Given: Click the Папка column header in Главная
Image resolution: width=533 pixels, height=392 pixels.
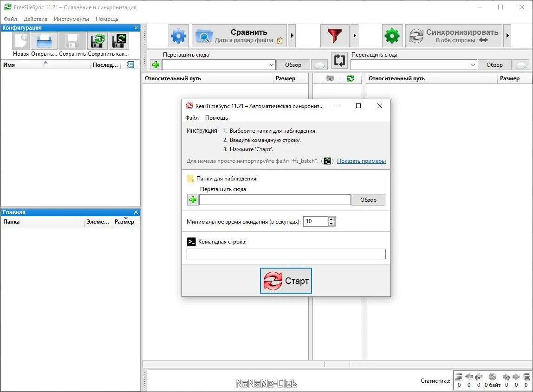Looking at the screenshot, I should click(42, 222).
